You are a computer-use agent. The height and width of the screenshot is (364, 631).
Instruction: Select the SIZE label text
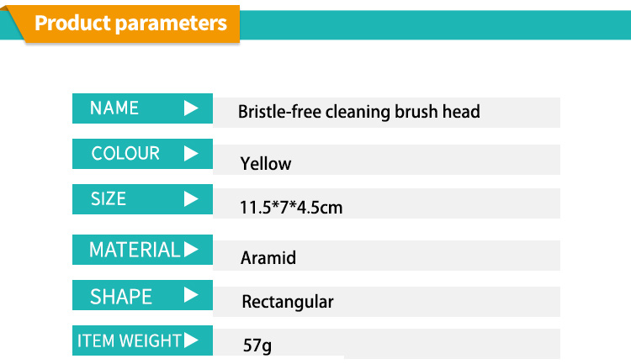click(x=109, y=199)
